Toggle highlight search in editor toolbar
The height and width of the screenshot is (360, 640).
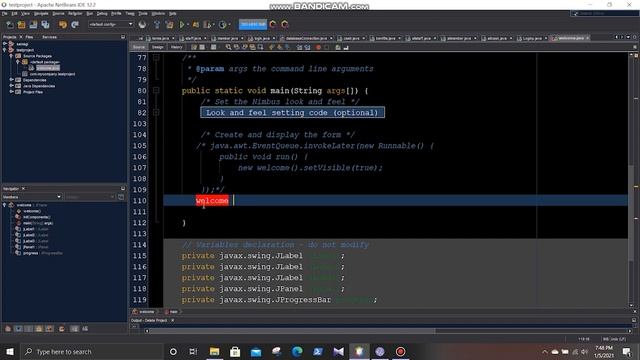point(252,47)
